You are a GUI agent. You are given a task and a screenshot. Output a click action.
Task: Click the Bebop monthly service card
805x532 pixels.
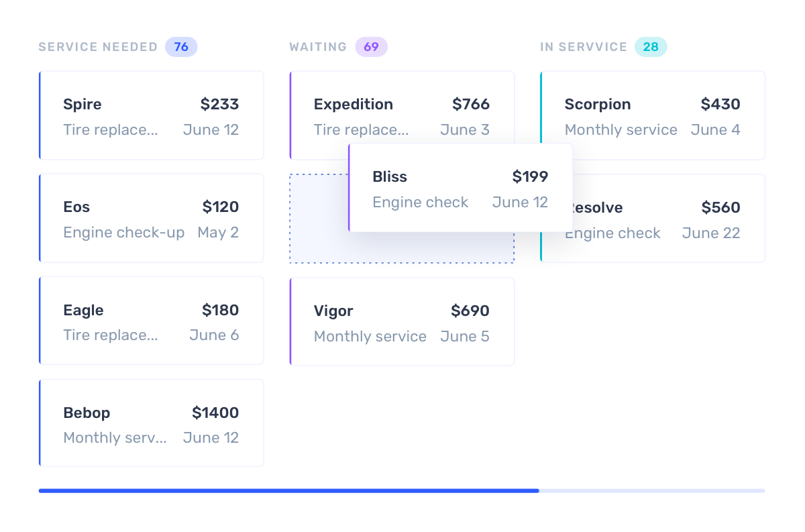pyautogui.click(x=151, y=423)
